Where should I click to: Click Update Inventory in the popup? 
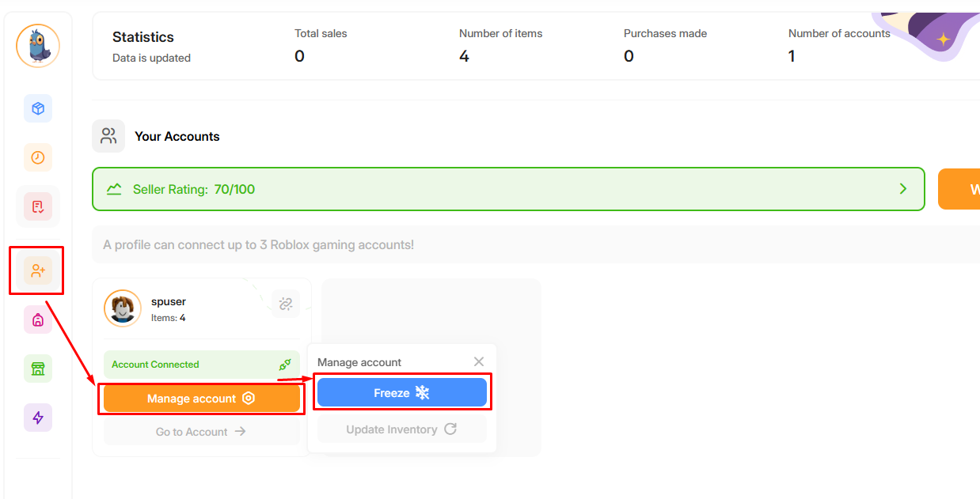(402, 429)
